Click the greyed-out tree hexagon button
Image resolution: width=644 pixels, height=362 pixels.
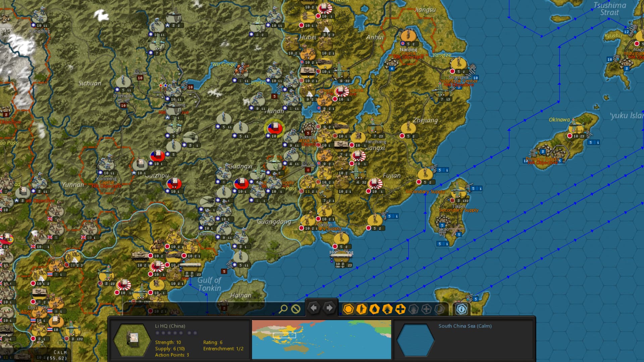click(413, 309)
